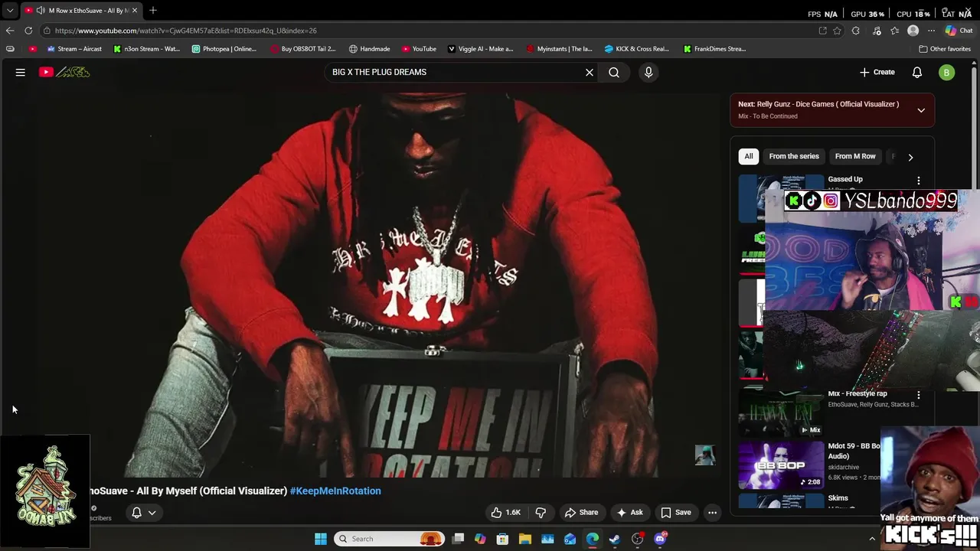Open Microsoft Store from the taskbar

point(503,539)
